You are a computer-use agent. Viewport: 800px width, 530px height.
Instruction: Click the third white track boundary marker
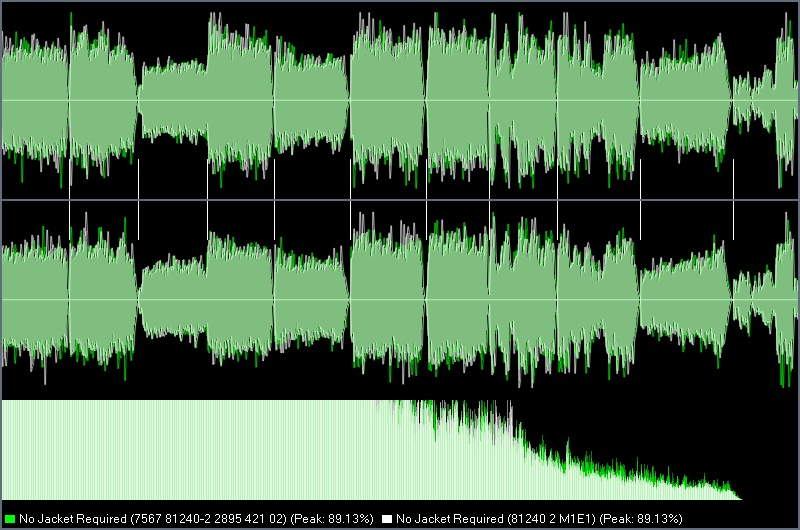(x=207, y=199)
